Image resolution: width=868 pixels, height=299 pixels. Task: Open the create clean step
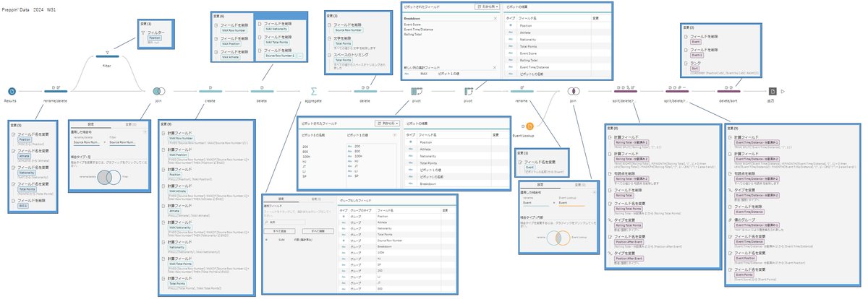coord(210,91)
